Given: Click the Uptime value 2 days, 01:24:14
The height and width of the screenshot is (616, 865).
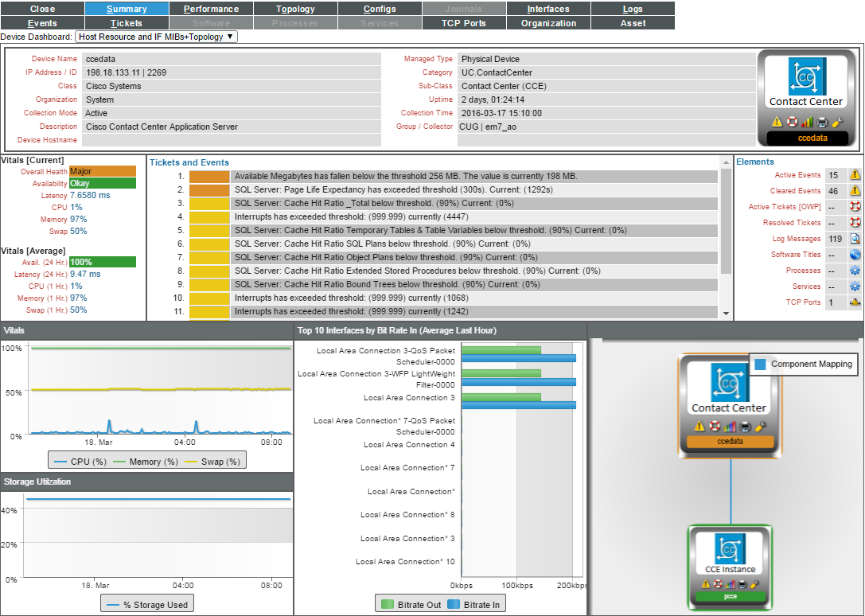Looking at the screenshot, I should [493, 99].
